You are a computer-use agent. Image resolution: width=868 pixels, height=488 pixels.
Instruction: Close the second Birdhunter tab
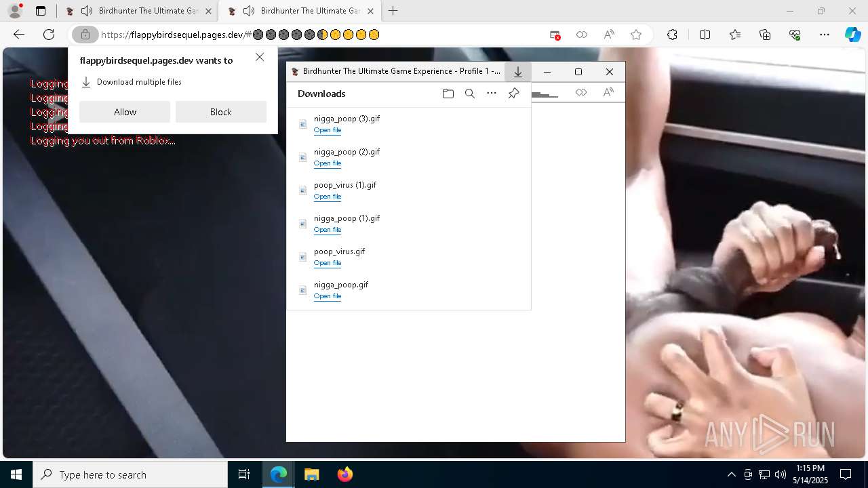[x=370, y=11]
